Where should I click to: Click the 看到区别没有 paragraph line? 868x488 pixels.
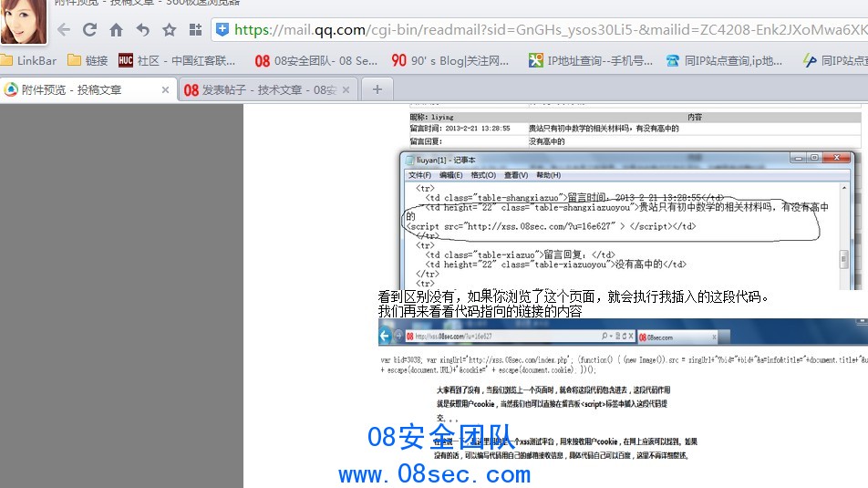(573, 296)
